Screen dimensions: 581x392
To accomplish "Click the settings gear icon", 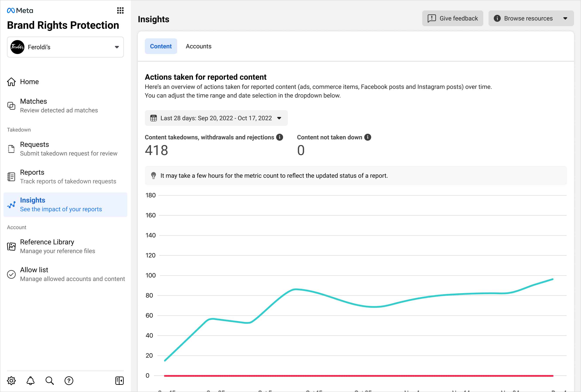I will pos(11,380).
